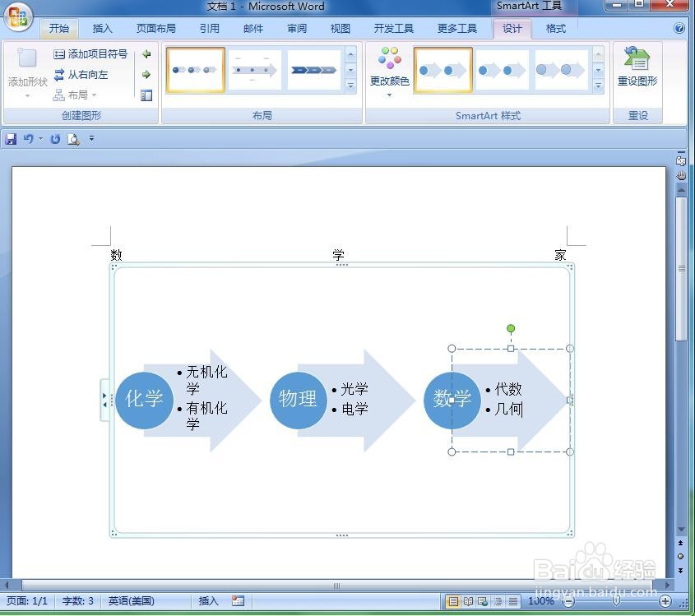This screenshot has height=616, width=695.
Task: Click the Print Preview icon
Action: pyautogui.click(x=73, y=139)
